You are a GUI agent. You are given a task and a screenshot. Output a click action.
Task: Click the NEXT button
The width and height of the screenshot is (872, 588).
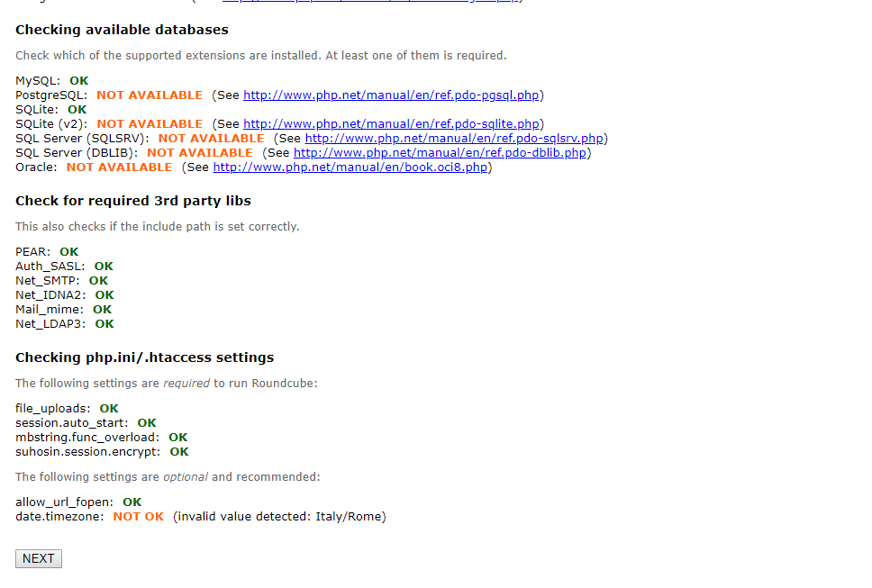(x=39, y=558)
